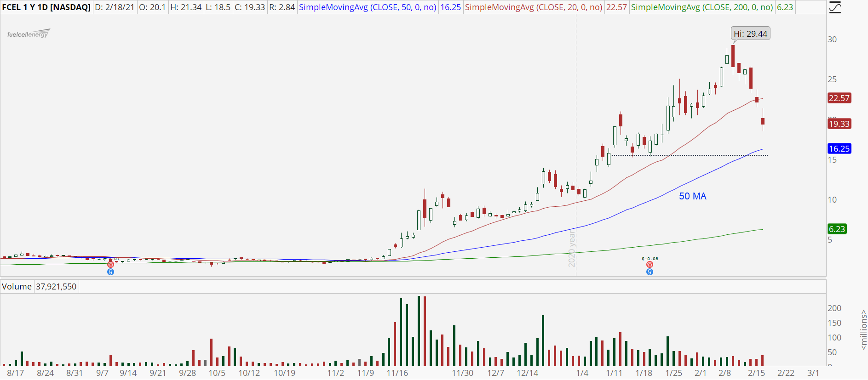The width and height of the screenshot is (868, 380).
Task: Click the 200 mark on the volume axis
Action: (x=834, y=308)
